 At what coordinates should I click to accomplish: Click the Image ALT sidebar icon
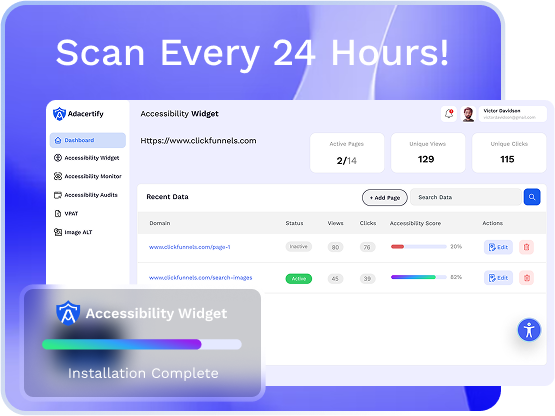tap(58, 232)
